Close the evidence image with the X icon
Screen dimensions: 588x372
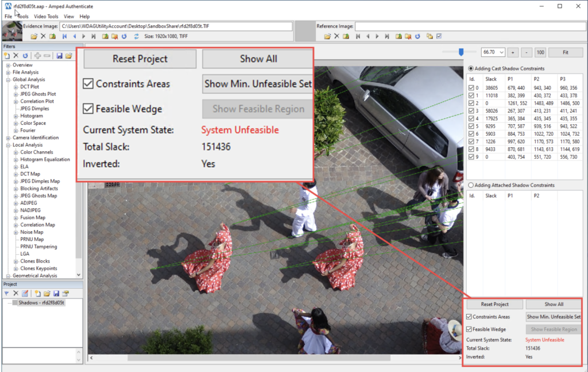(44, 36)
